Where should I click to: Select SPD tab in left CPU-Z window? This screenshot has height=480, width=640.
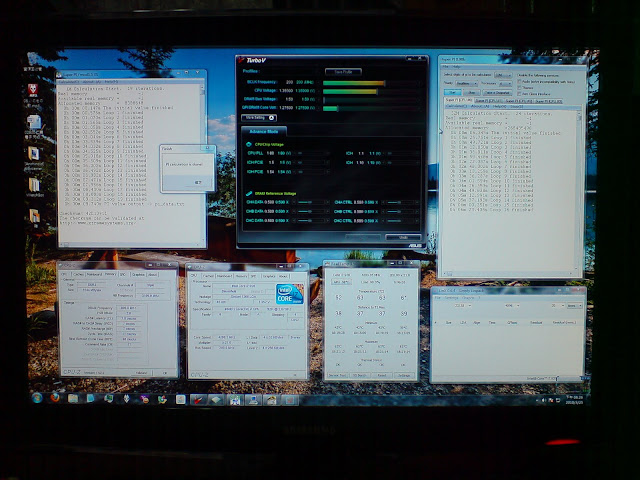click(x=123, y=274)
